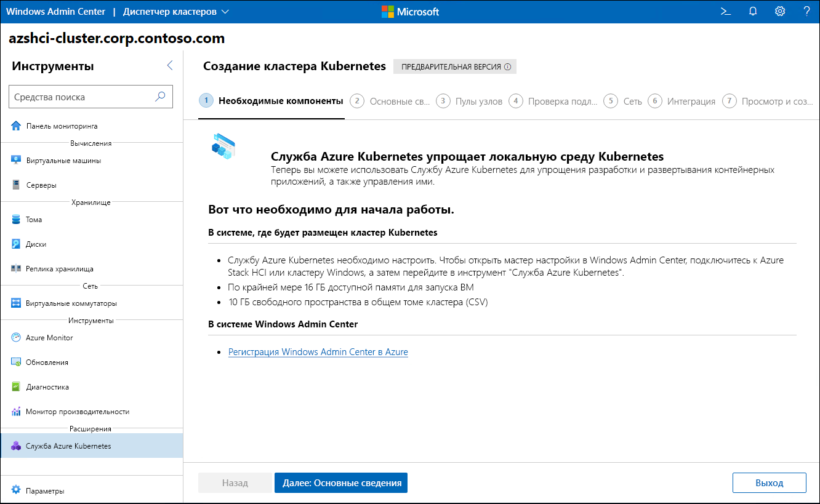Click the 16 ГБ доступной памяти bullet

351,287
